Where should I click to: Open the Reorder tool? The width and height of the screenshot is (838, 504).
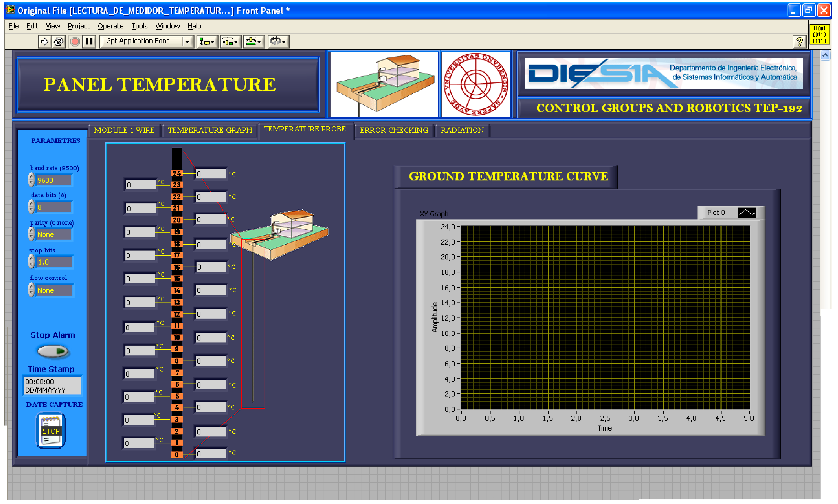279,41
